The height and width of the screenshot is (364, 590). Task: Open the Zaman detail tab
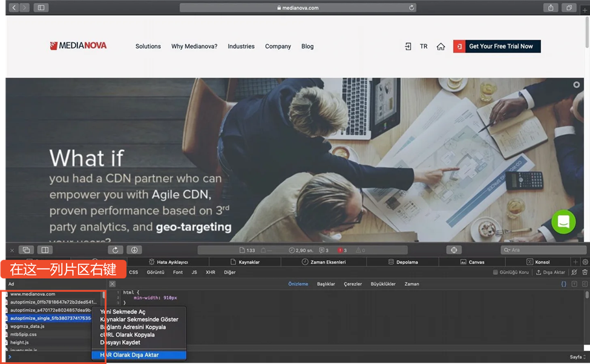click(x=411, y=284)
